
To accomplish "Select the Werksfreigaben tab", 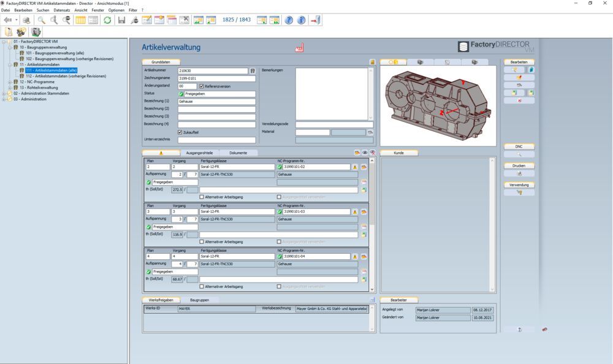I will [161, 300].
